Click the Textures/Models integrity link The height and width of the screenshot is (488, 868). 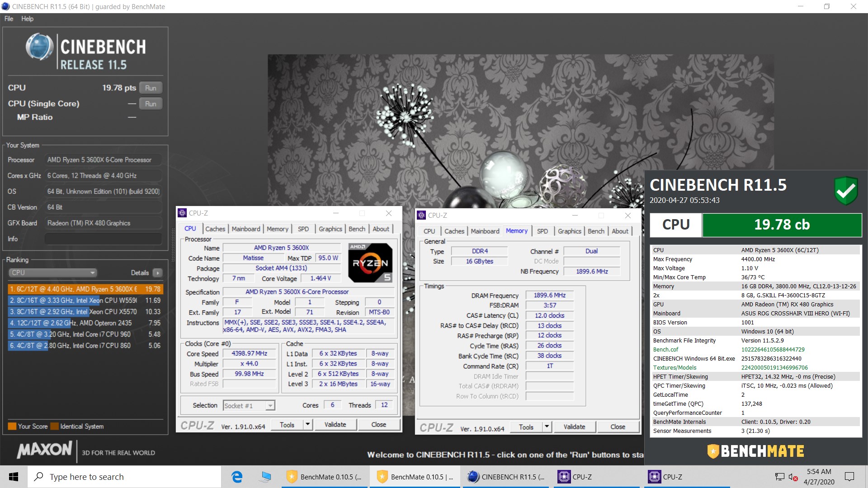(675, 367)
